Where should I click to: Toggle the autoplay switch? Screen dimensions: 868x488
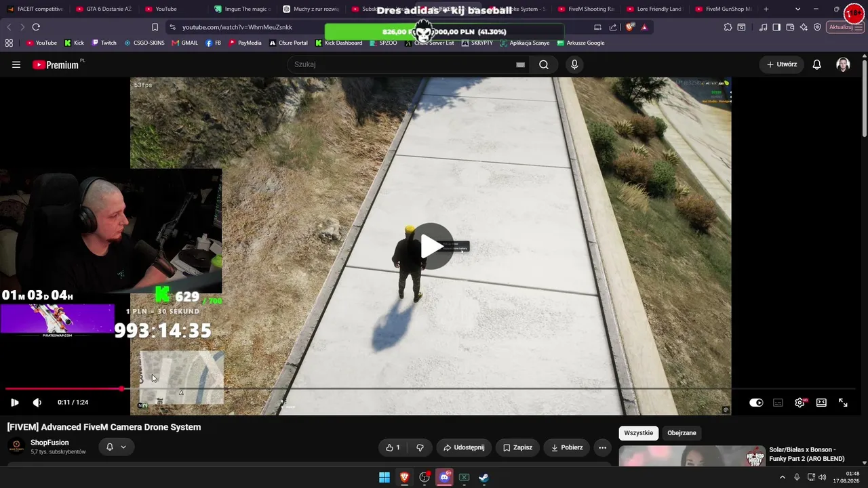(756, 403)
